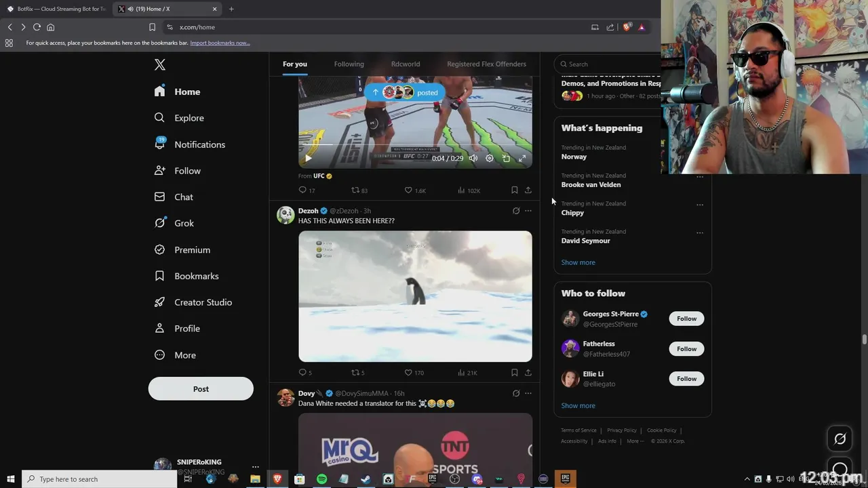This screenshot has width=868, height=488.
Task: Bookmark this page in address bar
Action: 152,27
